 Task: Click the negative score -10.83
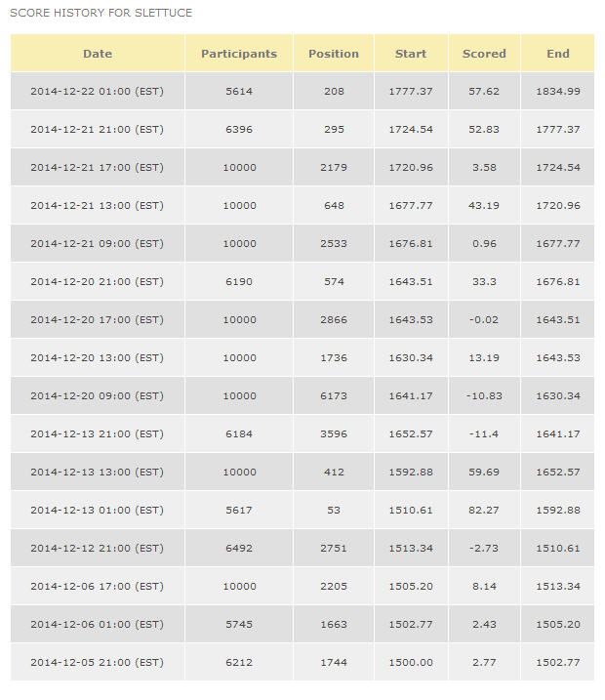pos(484,395)
